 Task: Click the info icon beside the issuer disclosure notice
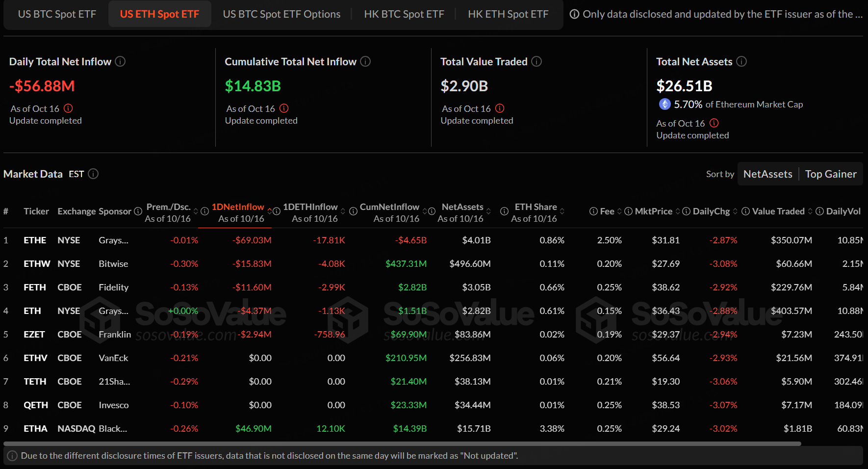574,14
